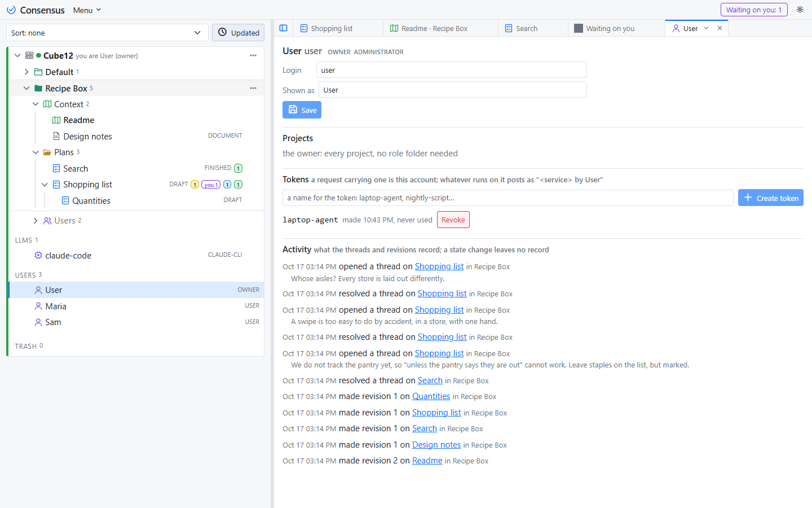
Task: Click the person icon beside Sam
Action: click(x=38, y=322)
